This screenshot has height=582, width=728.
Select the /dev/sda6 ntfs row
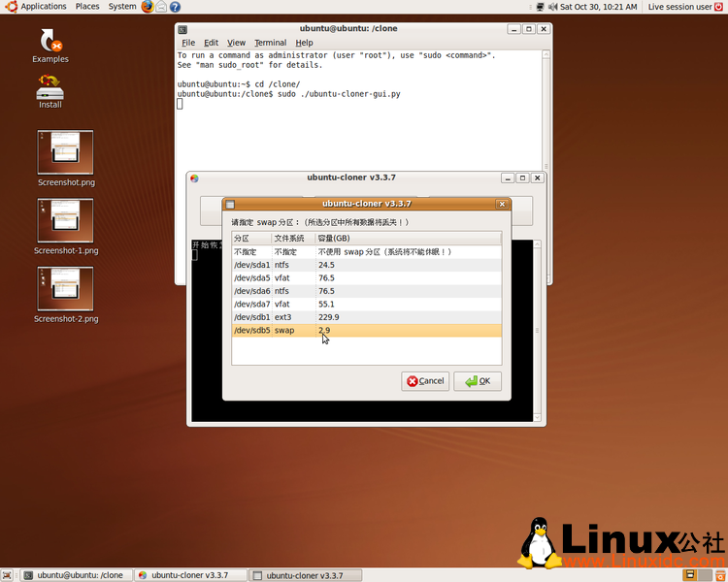367,291
